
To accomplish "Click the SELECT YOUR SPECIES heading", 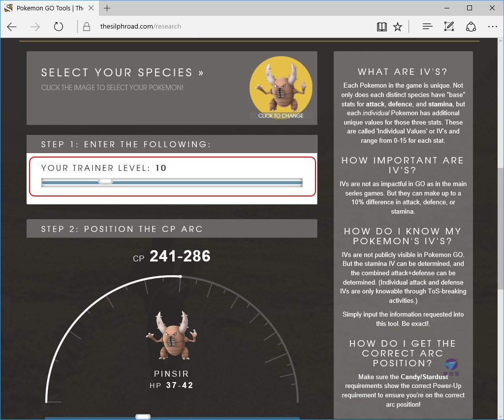I will [x=122, y=73].
